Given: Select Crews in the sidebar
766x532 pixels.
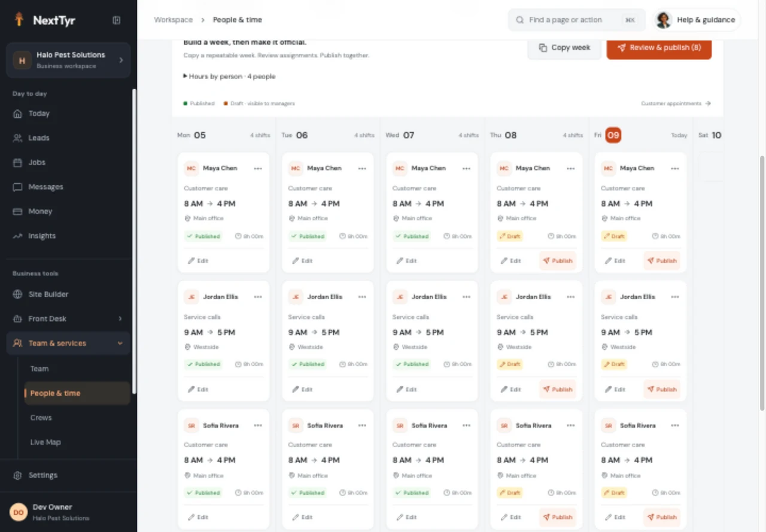Looking at the screenshot, I should (x=77, y=418).
